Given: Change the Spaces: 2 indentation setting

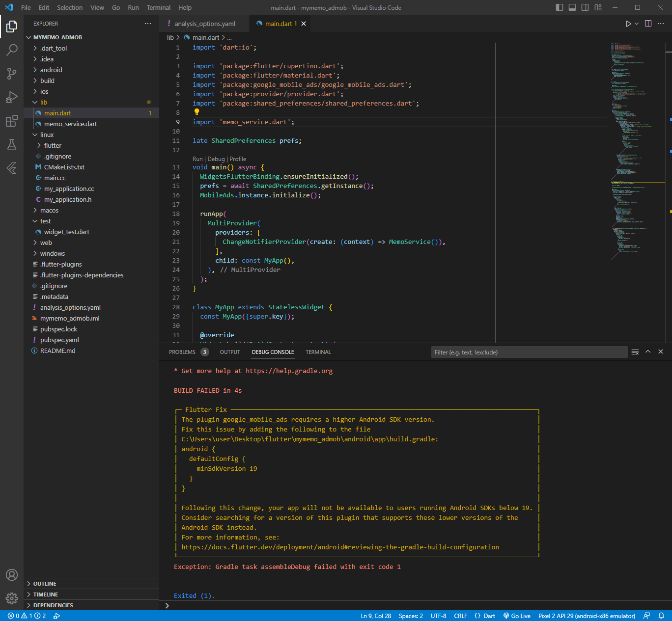Looking at the screenshot, I should click(411, 616).
